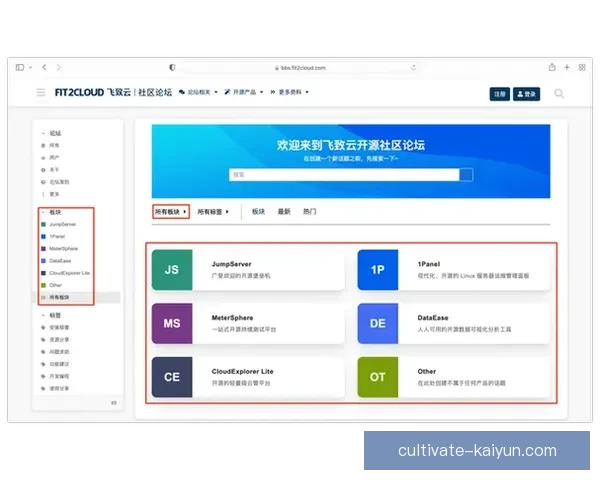
Task: Toggle the Safari sidebar button
Action: (x=20, y=67)
